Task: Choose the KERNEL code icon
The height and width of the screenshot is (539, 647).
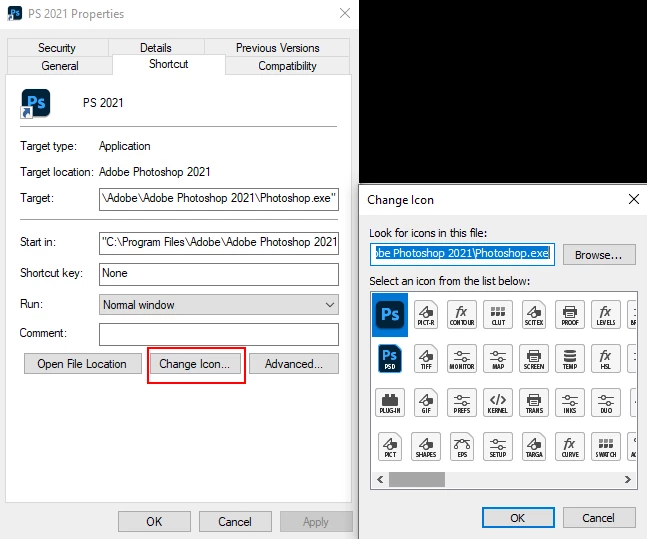Action: (x=498, y=402)
